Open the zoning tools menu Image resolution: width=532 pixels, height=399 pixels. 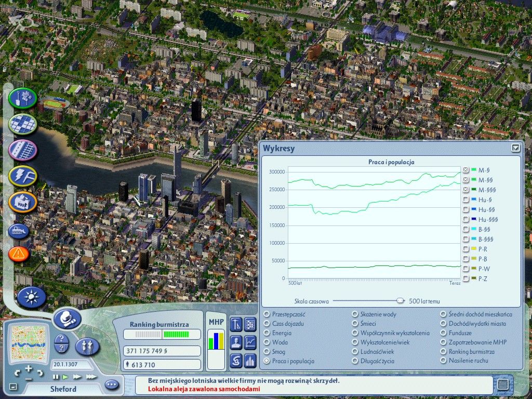(x=23, y=124)
